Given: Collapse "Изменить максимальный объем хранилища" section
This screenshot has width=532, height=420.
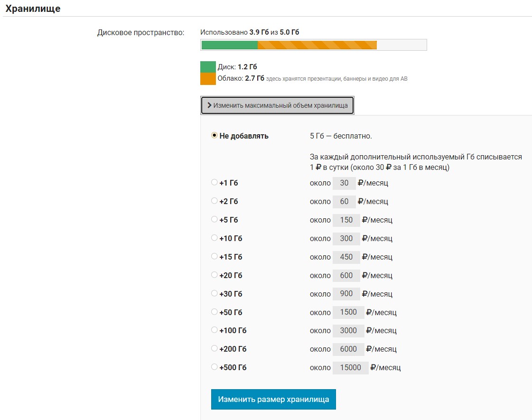Looking at the screenshot, I should tap(277, 105).
